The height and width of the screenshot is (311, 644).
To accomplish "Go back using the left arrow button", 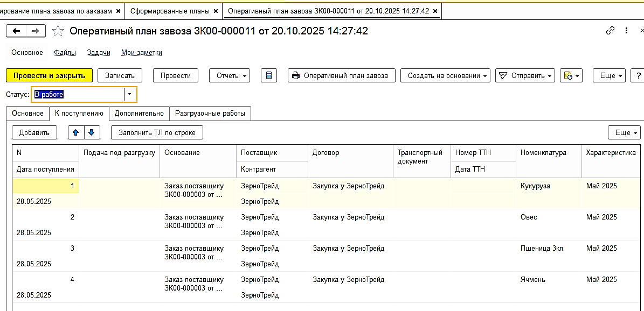I will coord(16,31).
